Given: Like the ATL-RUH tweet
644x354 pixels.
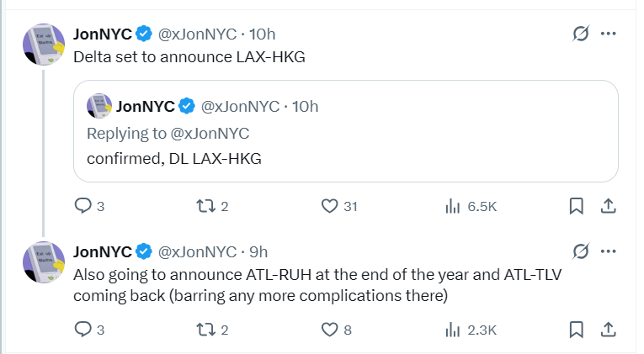Looking at the screenshot, I should pos(331,330).
